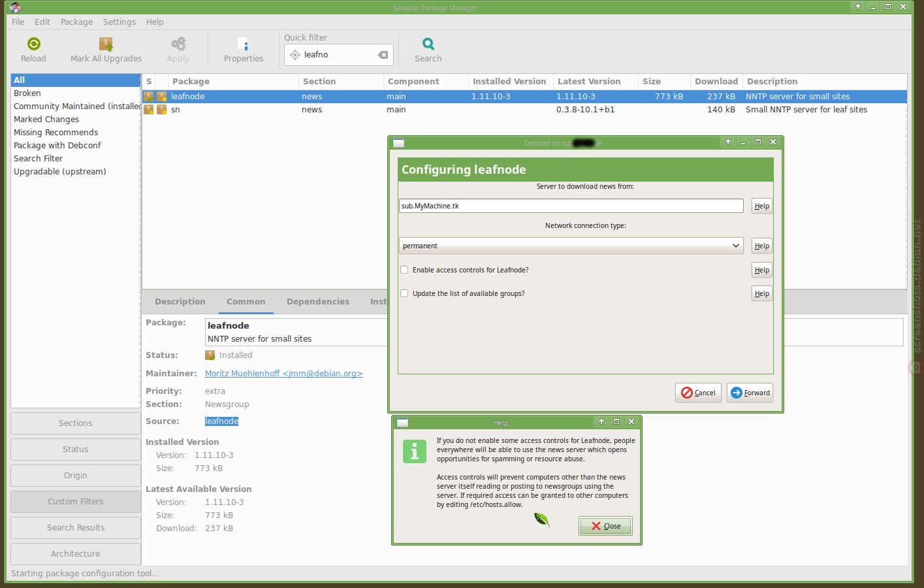Click the sn supported-package icon

pyautogui.click(x=162, y=110)
